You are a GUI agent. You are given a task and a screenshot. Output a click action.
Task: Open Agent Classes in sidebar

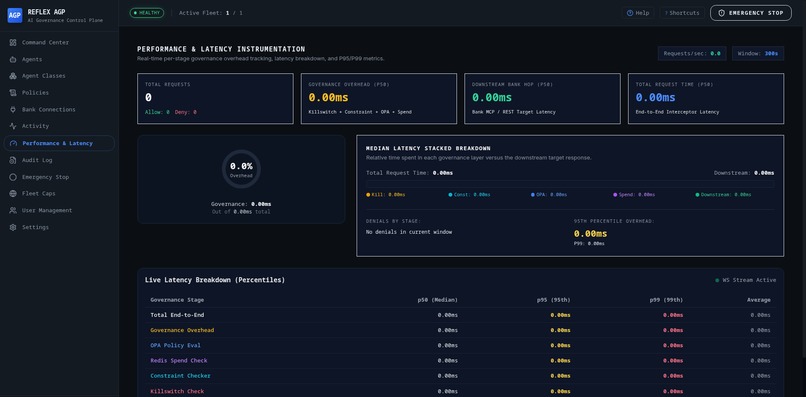click(x=59, y=76)
